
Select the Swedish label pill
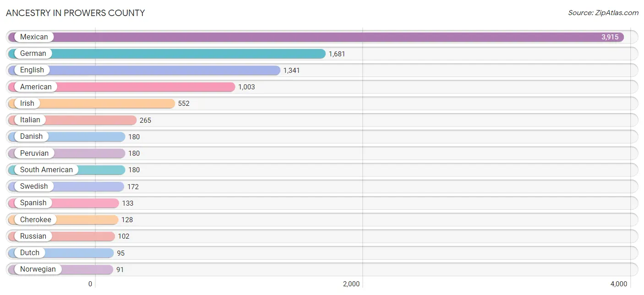(34, 186)
